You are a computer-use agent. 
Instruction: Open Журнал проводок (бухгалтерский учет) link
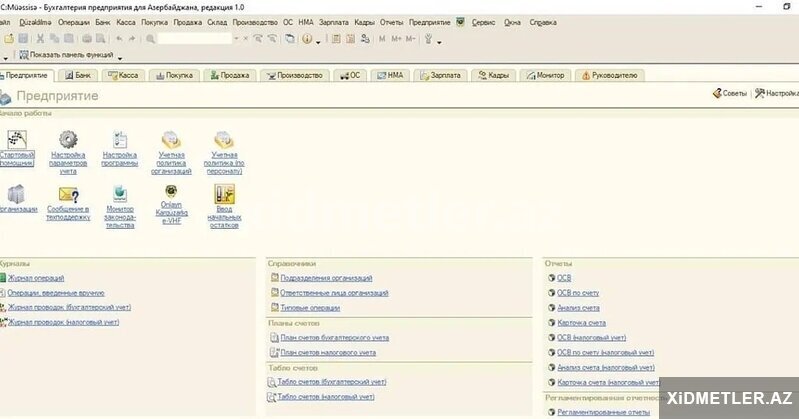69,307
